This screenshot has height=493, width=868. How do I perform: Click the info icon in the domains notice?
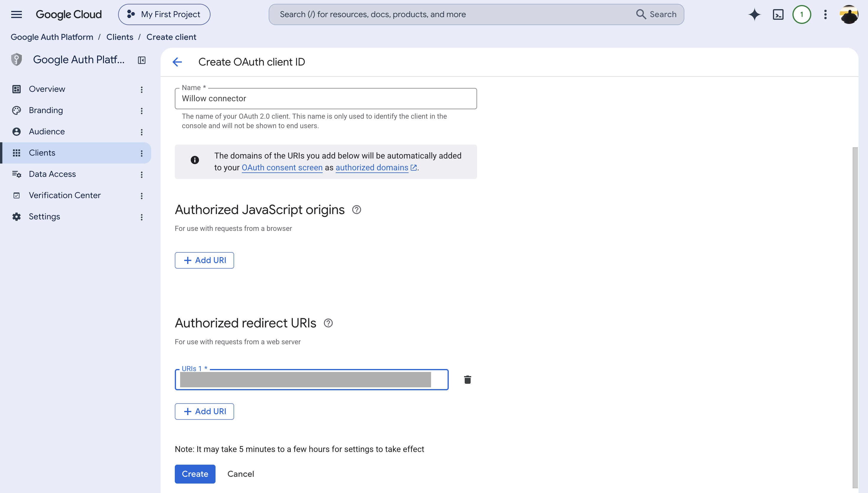coord(195,160)
